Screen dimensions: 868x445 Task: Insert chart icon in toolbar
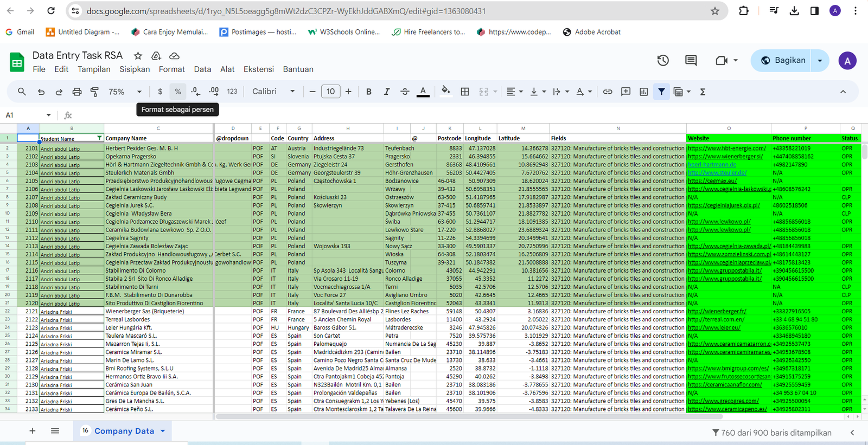coord(644,92)
